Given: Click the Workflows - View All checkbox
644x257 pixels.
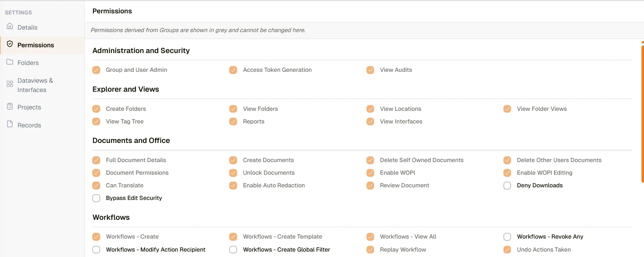Looking at the screenshot, I should coord(370,237).
